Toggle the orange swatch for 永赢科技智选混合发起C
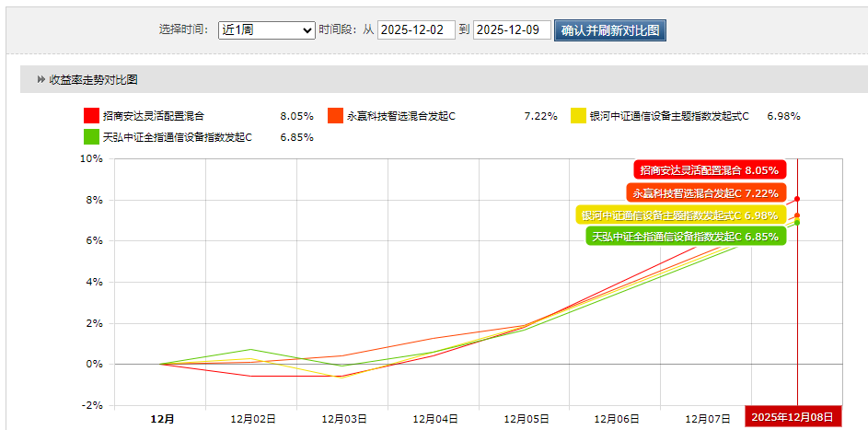Screen dimensions: 868x430 335,116
